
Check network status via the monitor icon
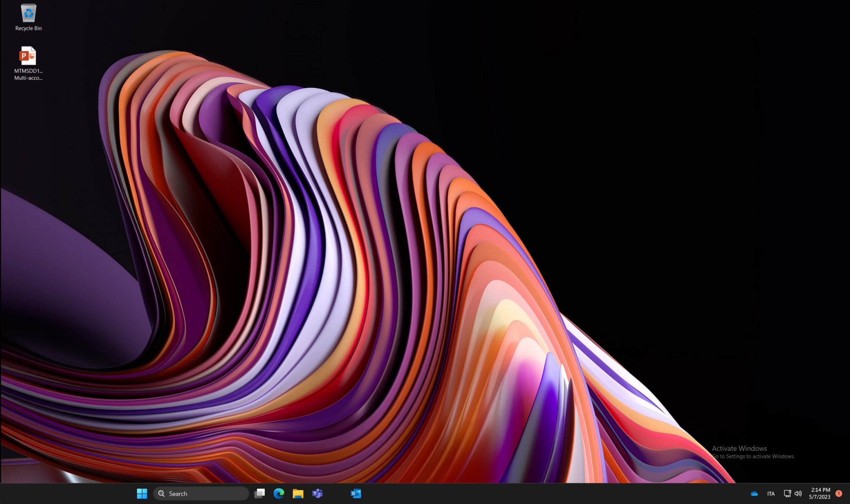coord(787,494)
